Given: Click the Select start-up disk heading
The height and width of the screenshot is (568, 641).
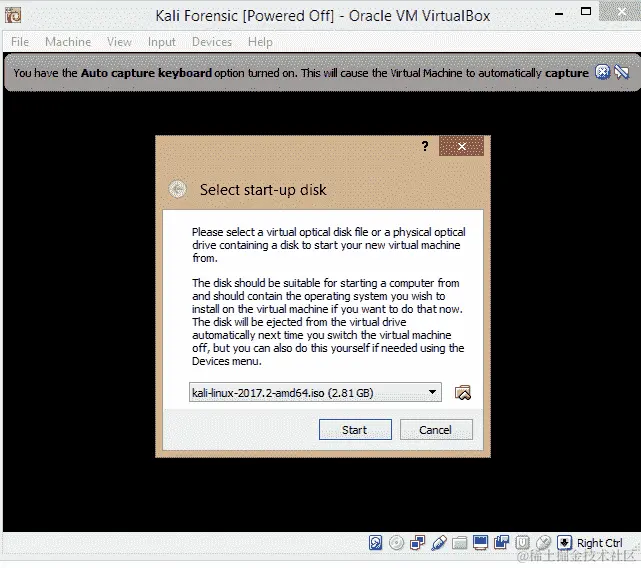Looking at the screenshot, I should pos(263,190).
